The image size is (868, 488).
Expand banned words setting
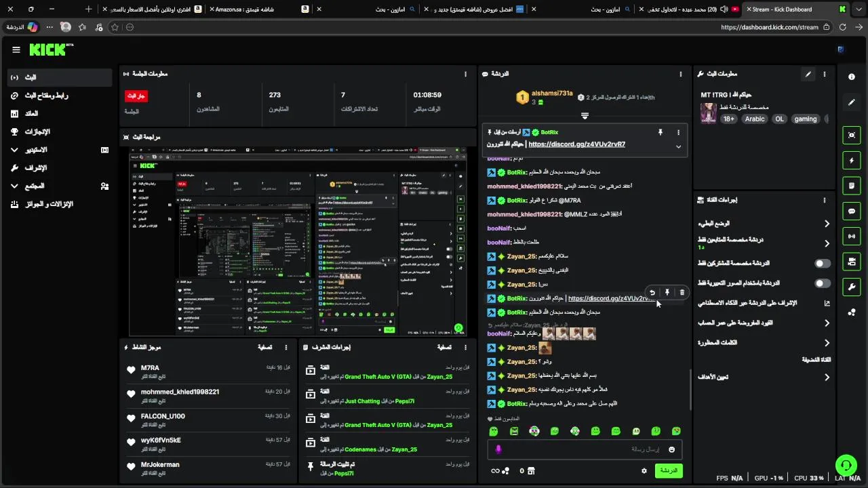827,343
